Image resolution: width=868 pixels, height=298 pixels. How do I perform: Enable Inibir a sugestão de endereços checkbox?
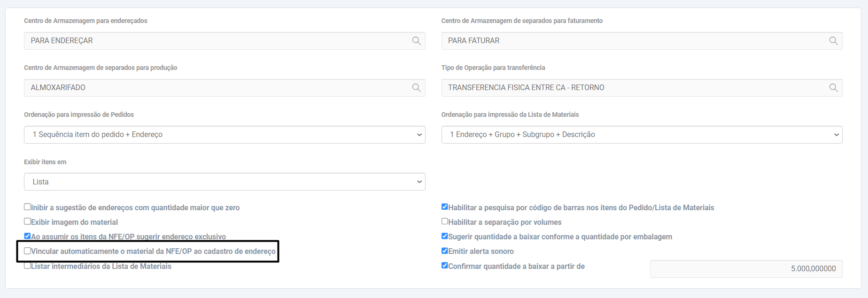[x=28, y=207]
